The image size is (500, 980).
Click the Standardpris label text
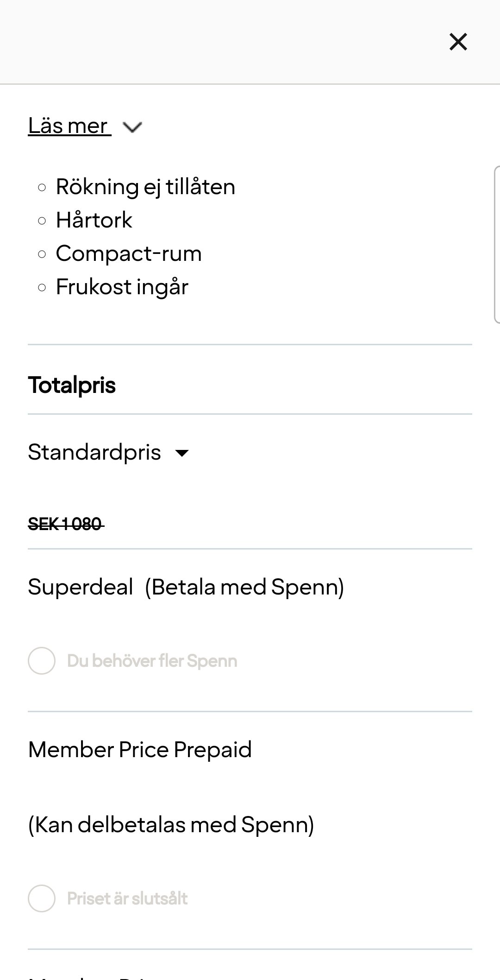pos(94,452)
